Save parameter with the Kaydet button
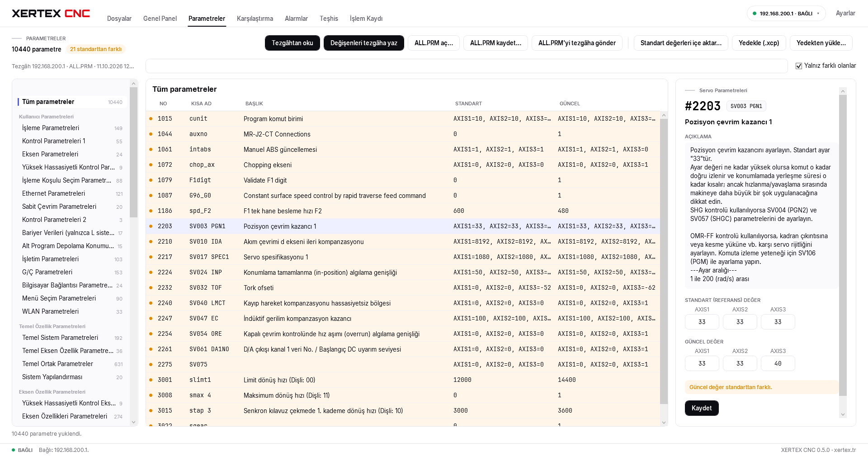The height and width of the screenshot is (456, 868). coord(702,408)
